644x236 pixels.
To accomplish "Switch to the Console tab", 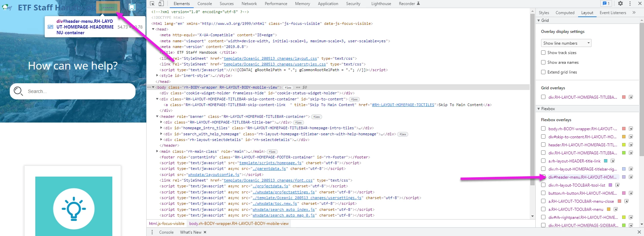I will 204,4.
